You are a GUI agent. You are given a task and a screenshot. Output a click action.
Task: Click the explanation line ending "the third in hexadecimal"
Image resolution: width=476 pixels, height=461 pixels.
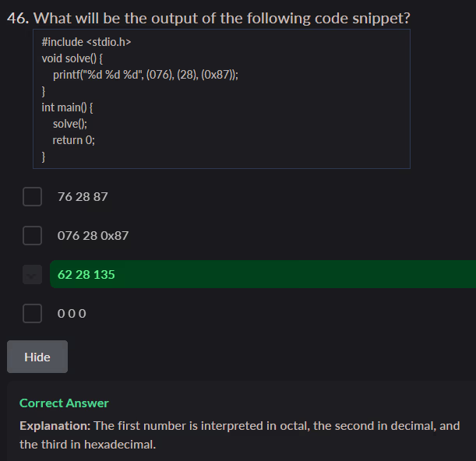coord(87,445)
